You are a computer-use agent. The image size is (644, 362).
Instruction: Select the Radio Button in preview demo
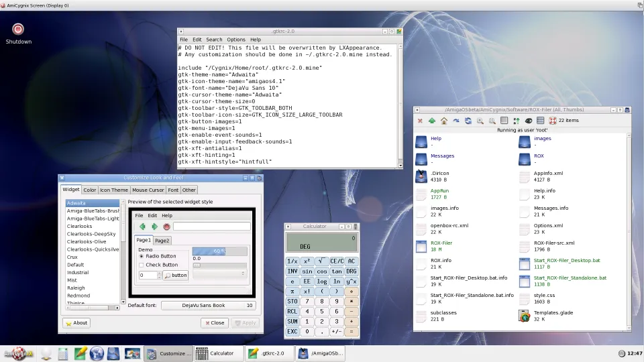click(142, 256)
